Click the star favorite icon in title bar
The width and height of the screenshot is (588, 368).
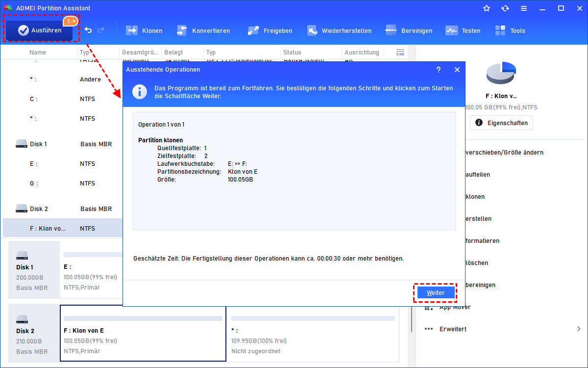tap(487, 8)
